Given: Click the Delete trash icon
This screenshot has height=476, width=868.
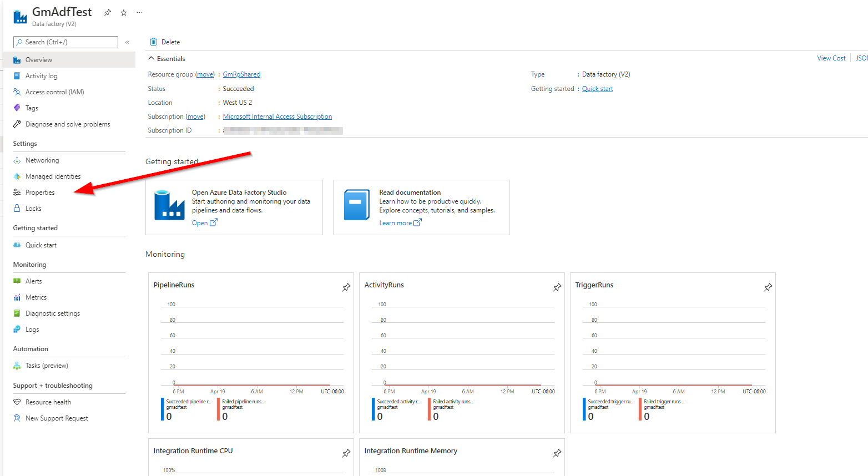Looking at the screenshot, I should (154, 42).
